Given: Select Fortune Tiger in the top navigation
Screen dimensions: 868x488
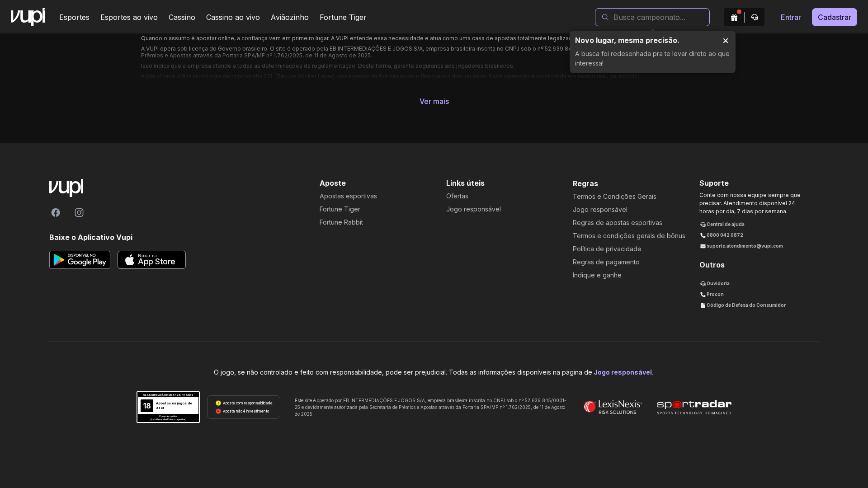Looking at the screenshot, I should pyautogui.click(x=343, y=17).
